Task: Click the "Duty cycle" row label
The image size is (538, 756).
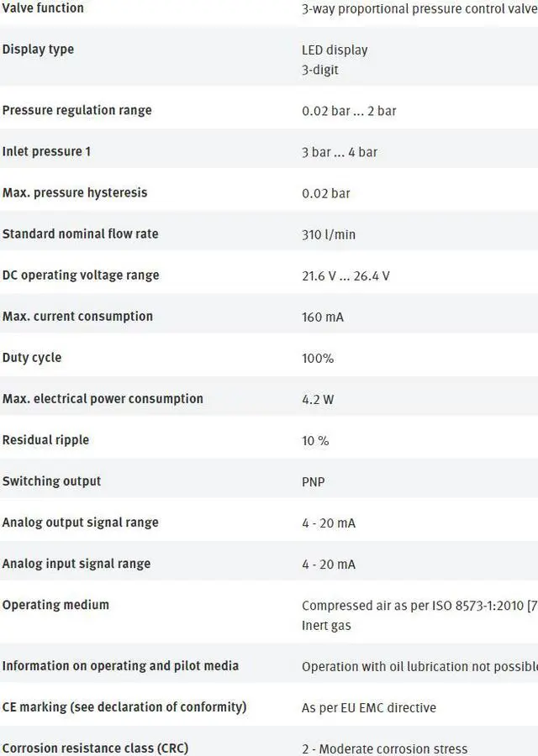Action: pos(32,358)
